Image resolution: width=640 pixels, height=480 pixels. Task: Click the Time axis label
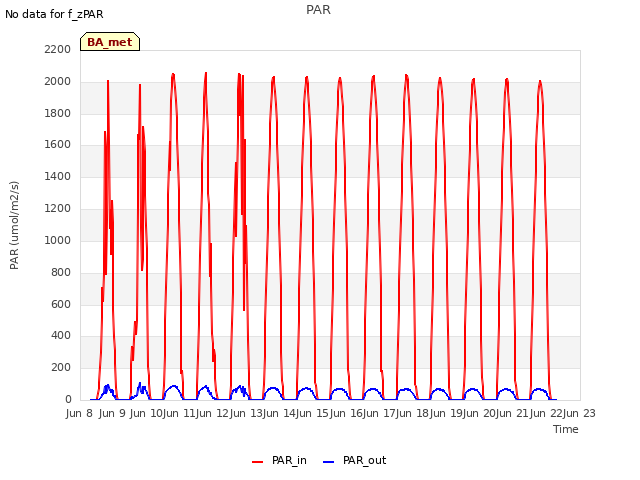click(566, 429)
